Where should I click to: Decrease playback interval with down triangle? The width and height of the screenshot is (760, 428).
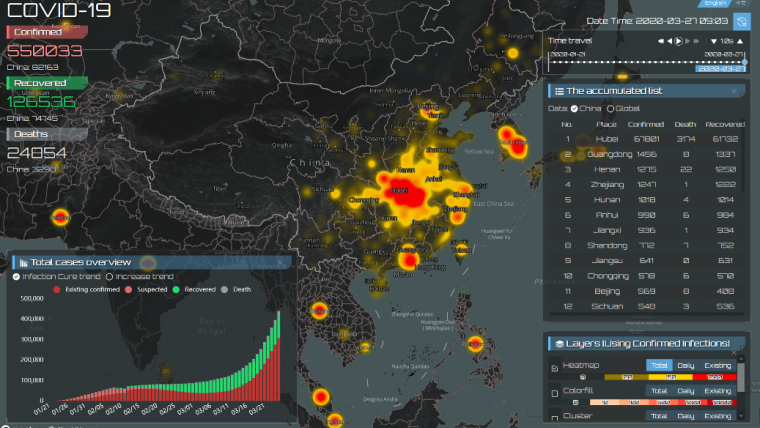[713, 41]
